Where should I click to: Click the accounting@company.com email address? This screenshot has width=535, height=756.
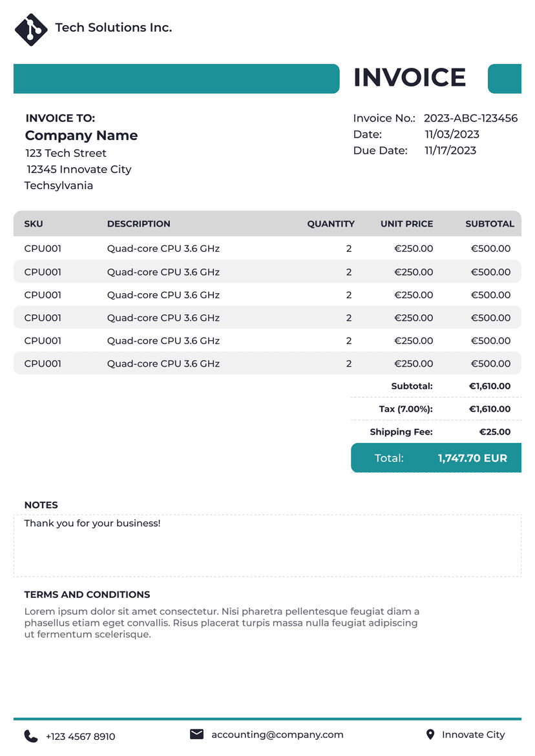(x=277, y=735)
